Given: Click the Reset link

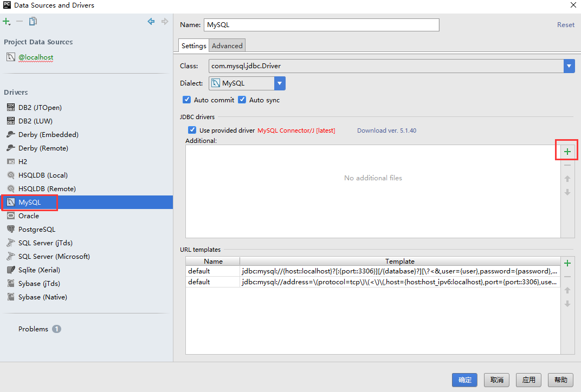Looking at the screenshot, I should click(x=565, y=25).
